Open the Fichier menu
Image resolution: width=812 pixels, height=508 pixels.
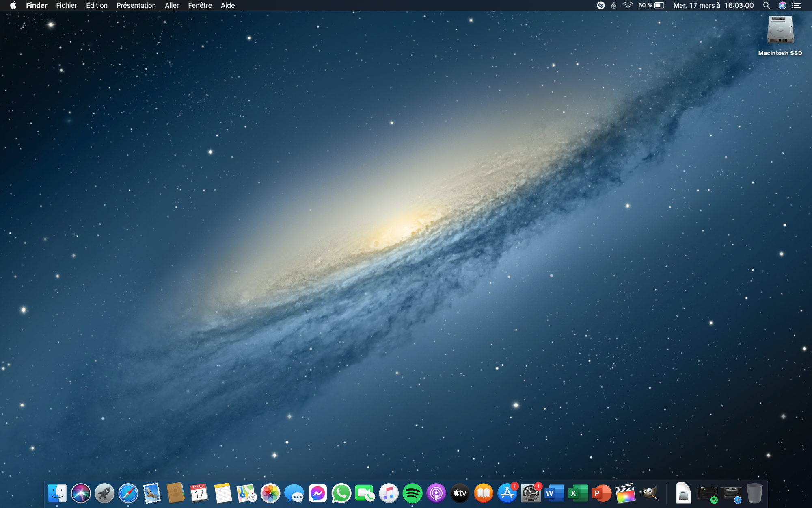[x=66, y=5]
